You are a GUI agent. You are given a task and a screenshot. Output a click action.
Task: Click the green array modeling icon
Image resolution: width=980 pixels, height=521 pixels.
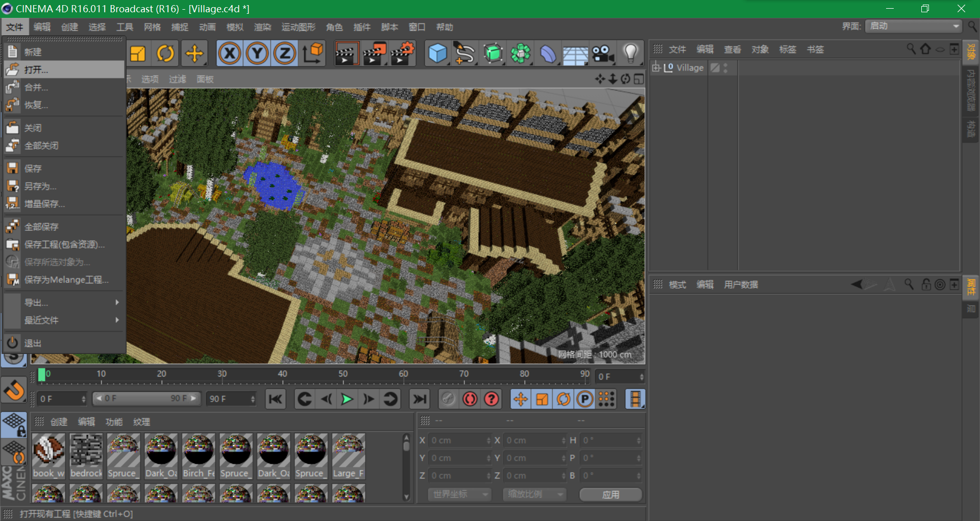point(521,54)
